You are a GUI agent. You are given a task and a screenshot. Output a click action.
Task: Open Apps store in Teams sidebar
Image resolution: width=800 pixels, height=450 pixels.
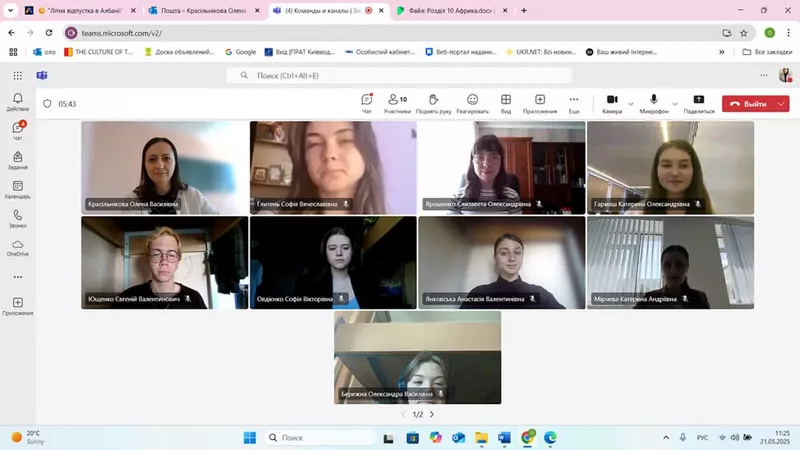coord(17,306)
